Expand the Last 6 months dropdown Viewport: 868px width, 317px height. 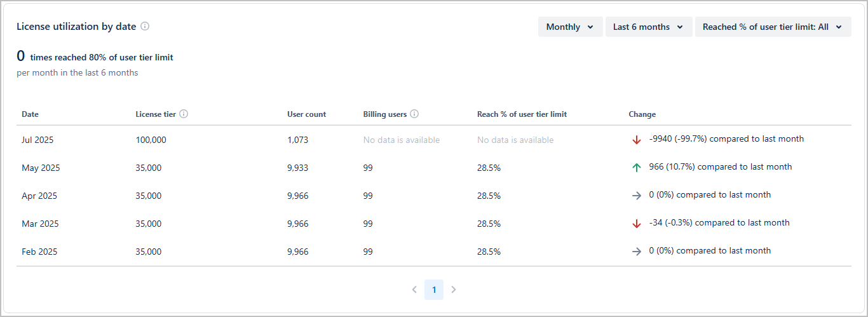pos(648,27)
